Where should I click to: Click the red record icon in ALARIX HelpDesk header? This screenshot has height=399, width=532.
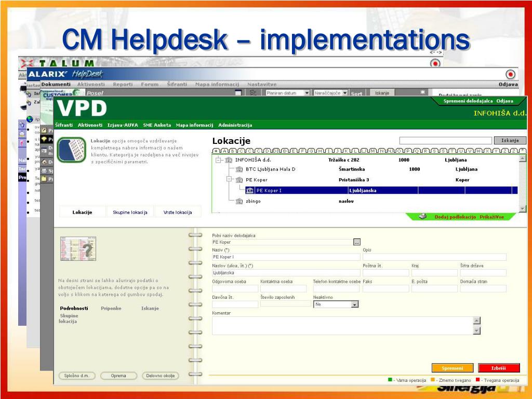click(510, 74)
